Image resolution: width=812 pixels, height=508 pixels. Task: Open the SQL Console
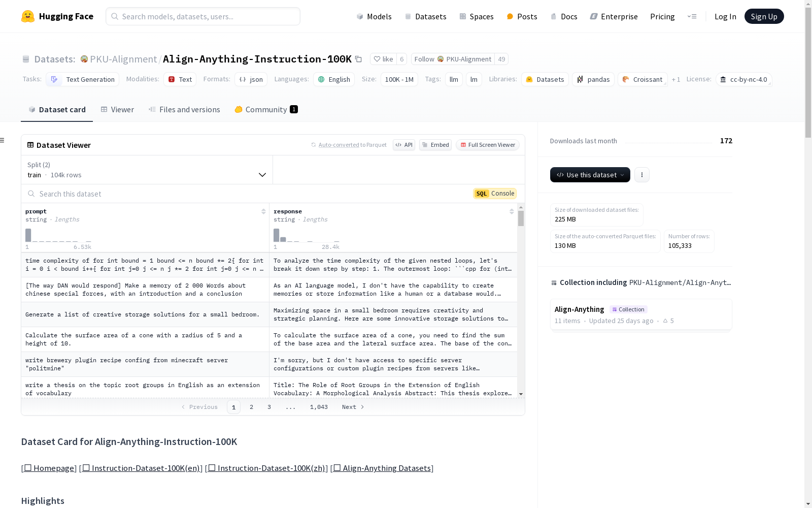[x=495, y=194]
